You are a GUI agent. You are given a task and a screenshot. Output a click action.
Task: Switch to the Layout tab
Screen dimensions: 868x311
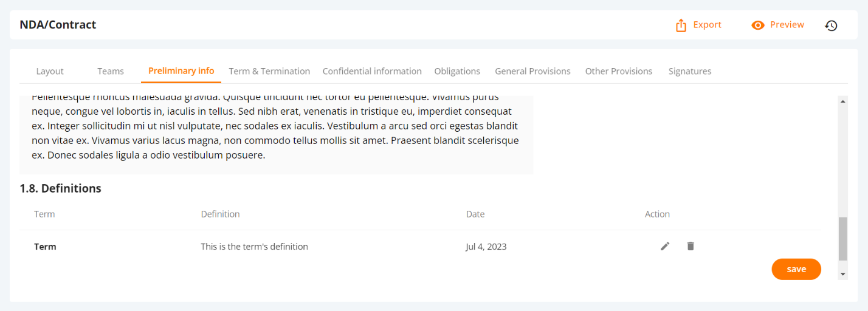click(x=50, y=71)
